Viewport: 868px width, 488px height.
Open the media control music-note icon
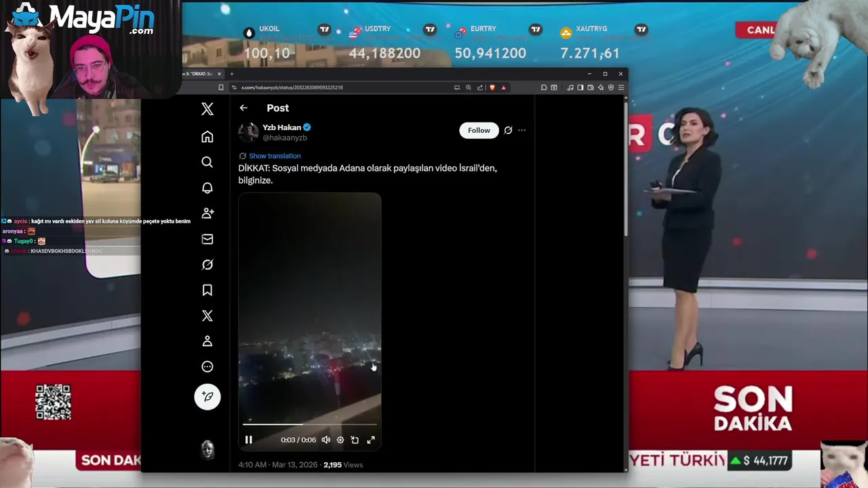570,87
